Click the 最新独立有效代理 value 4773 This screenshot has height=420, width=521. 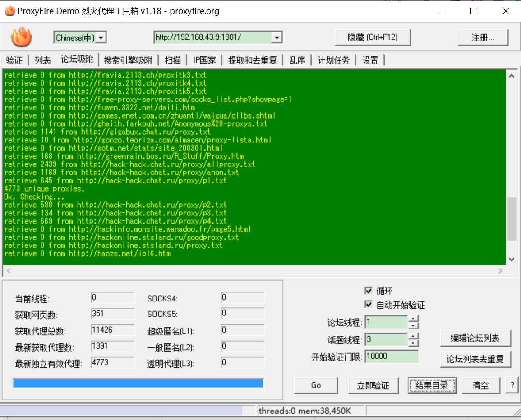(x=113, y=363)
